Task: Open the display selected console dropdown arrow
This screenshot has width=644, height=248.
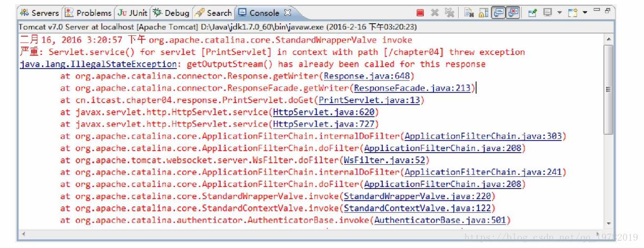Action: (559, 13)
